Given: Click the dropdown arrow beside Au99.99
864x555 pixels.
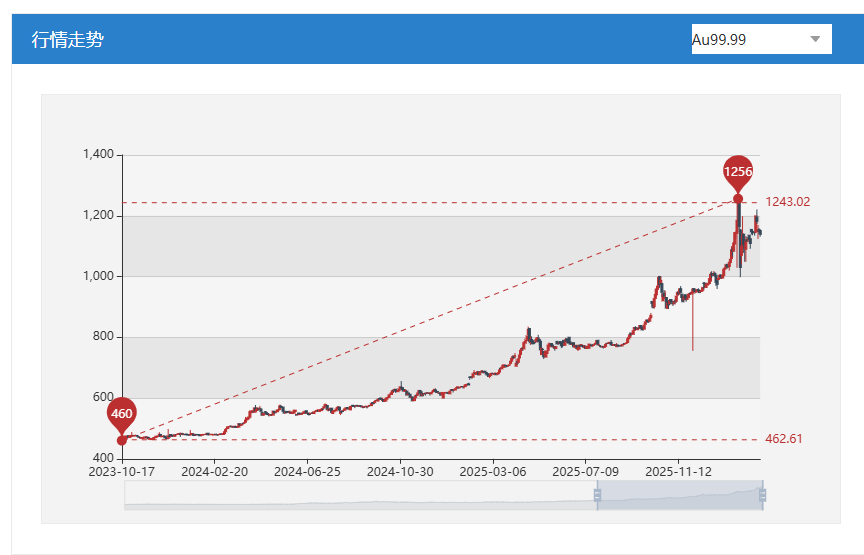Looking at the screenshot, I should point(815,39).
